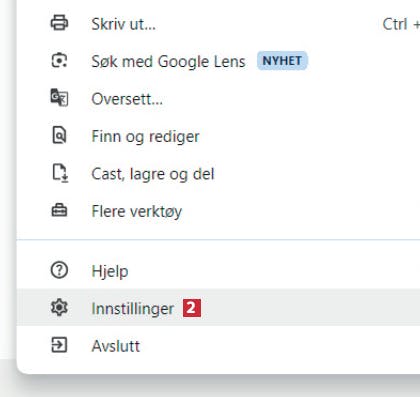420x397 pixels.
Task: Open the Skriv ut… print option
Action: point(218,24)
